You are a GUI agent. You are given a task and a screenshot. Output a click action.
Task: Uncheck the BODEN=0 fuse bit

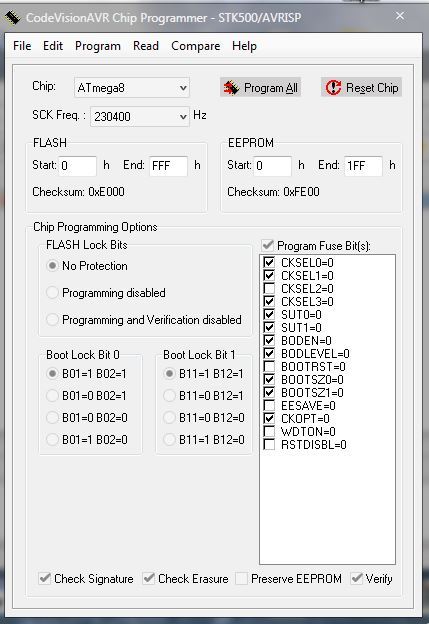pos(269,340)
